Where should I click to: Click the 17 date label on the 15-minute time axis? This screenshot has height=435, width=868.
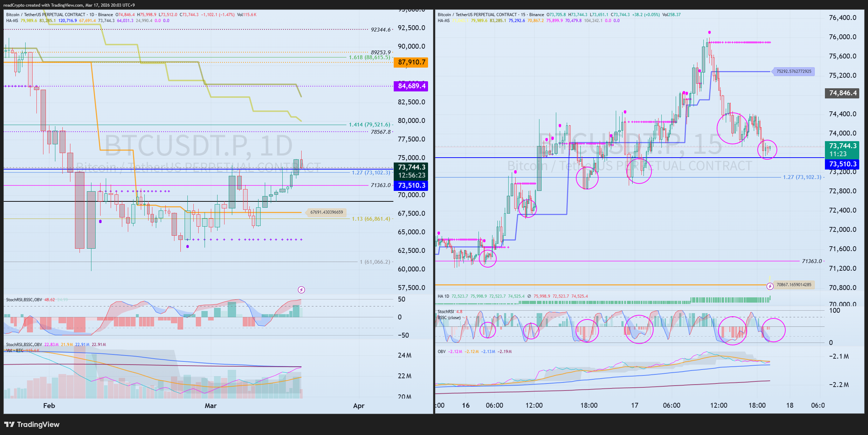[x=635, y=406]
